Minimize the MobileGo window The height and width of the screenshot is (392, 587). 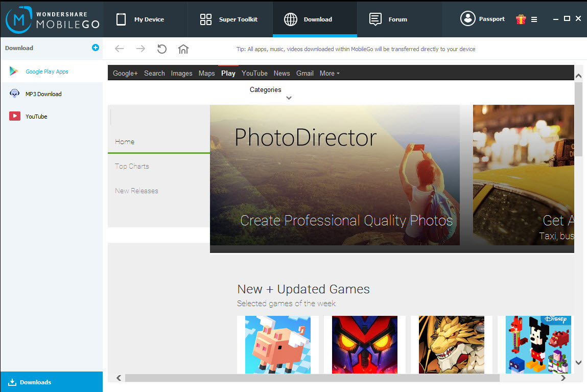[x=555, y=19]
